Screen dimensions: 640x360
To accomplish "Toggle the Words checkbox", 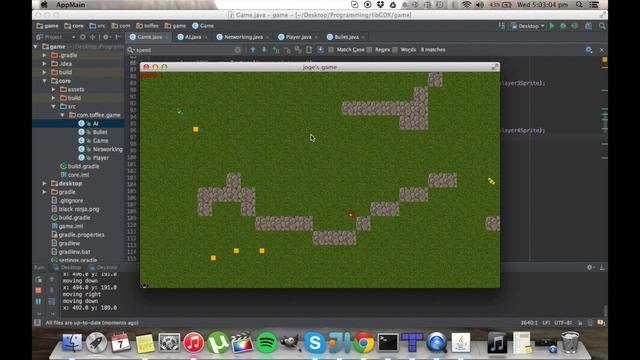I will click(395, 50).
